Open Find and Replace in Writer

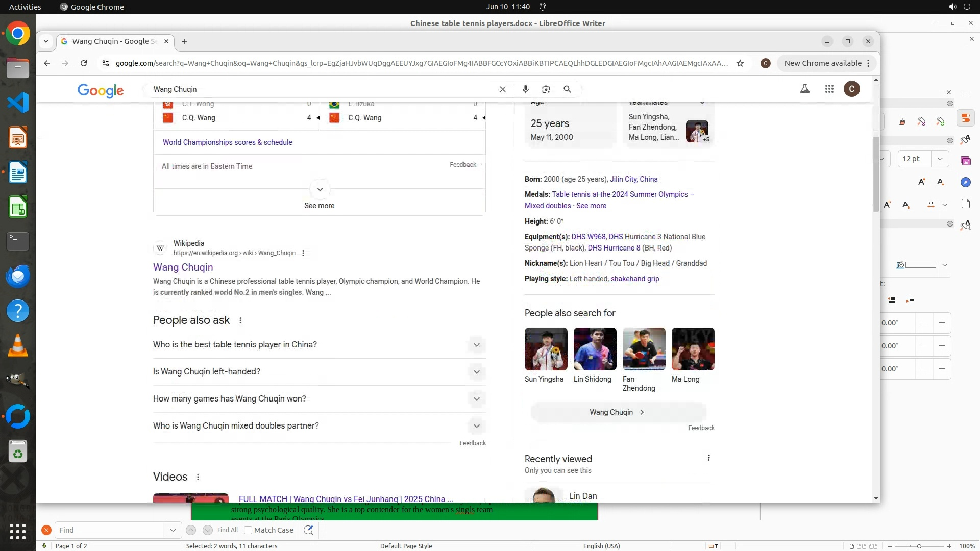coord(308,530)
